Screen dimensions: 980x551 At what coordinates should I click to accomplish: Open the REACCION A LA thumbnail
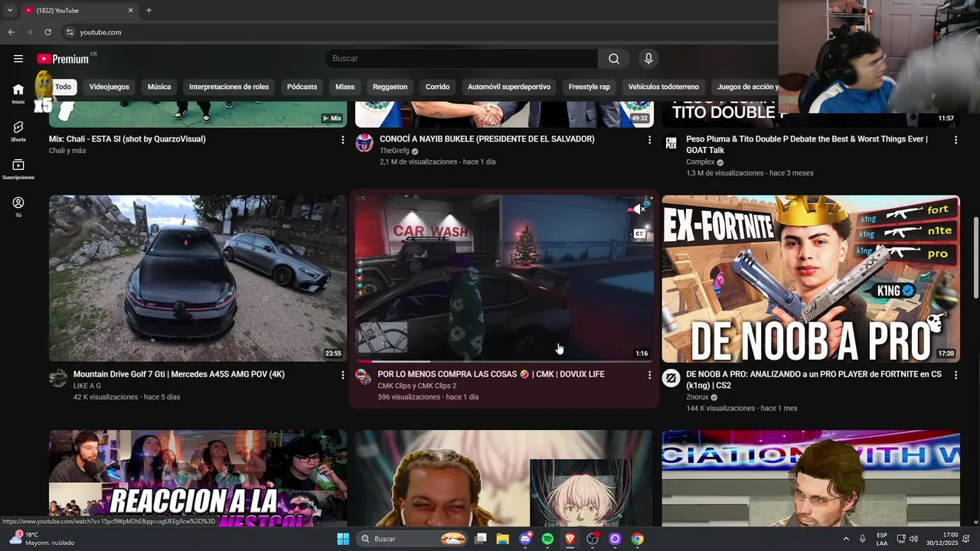[198, 478]
